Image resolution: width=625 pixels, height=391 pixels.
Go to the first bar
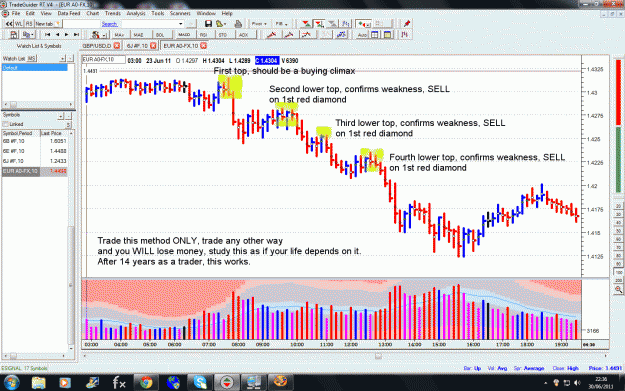click(47, 35)
